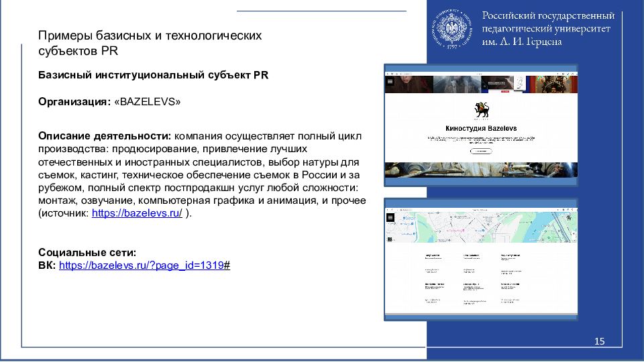
Task: Click the small Bazelevs logo on the map screenshot
Action: [569, 217]
